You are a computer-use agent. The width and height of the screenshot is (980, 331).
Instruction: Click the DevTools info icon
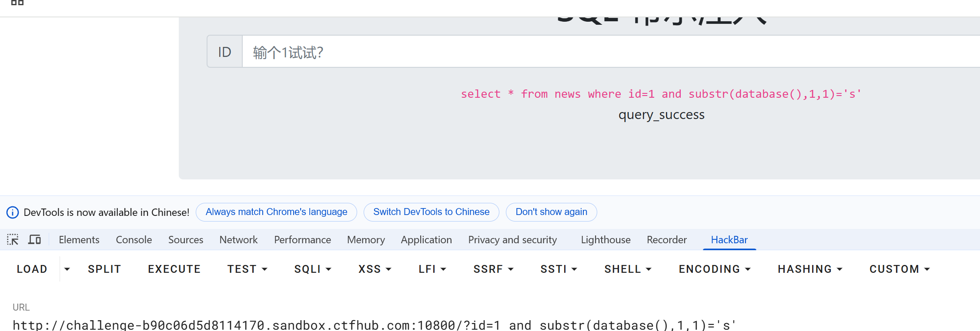[13, 212]
